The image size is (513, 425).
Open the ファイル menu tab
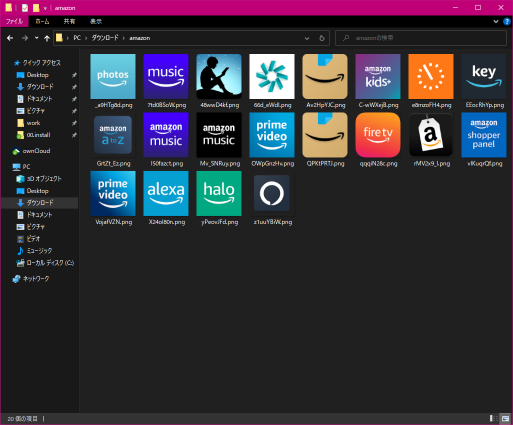[14, 21]
